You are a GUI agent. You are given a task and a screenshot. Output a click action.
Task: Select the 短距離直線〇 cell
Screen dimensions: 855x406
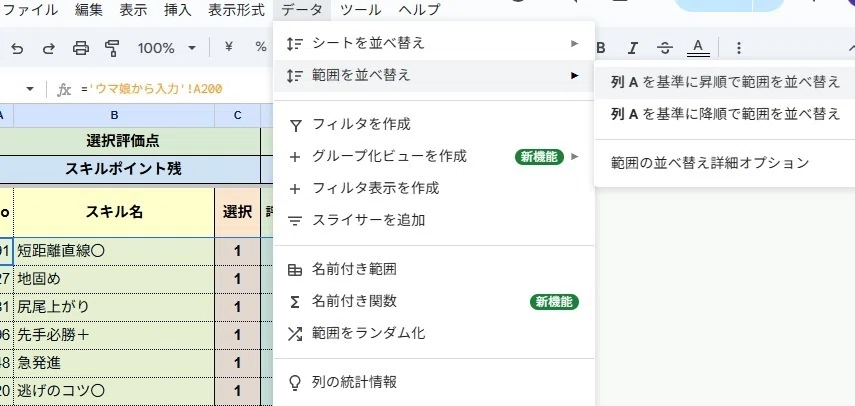[114, 251]
